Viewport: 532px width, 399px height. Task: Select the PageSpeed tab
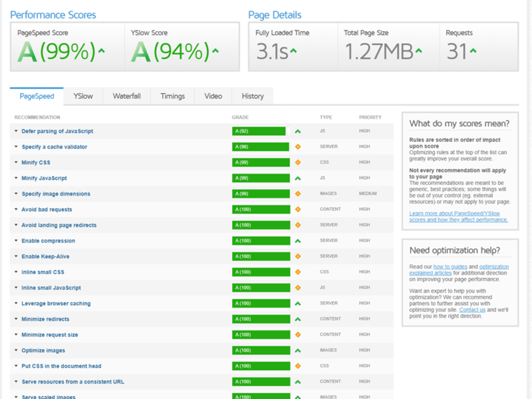tap(37, 96)
